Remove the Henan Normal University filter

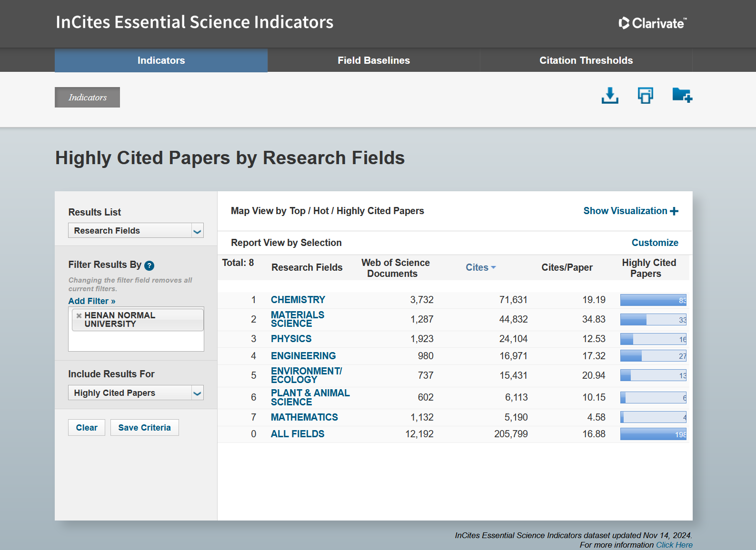(79, 315)
